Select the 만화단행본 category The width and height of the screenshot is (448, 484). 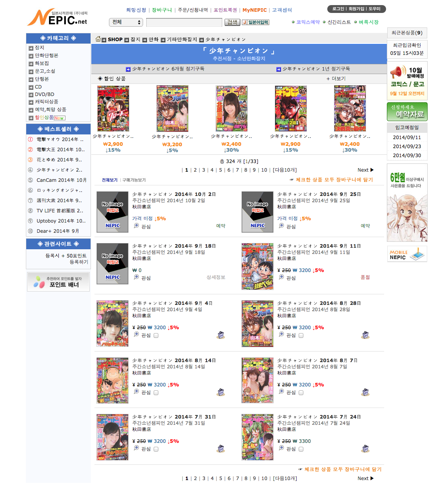[47, 56]
